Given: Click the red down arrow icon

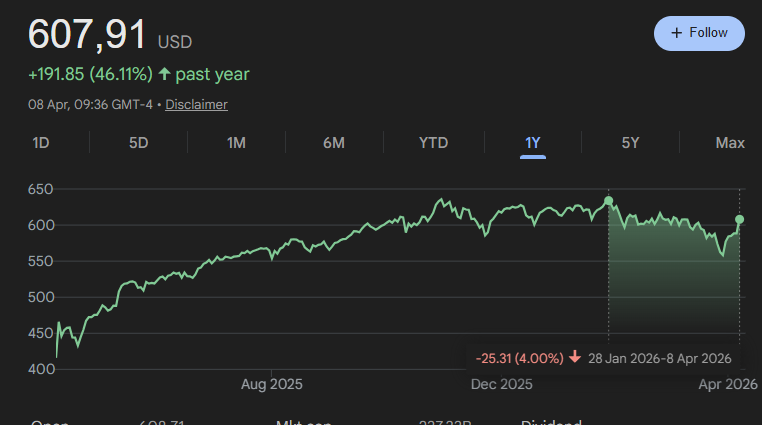Looking at the screenshot, I should [x=575, y=357].
